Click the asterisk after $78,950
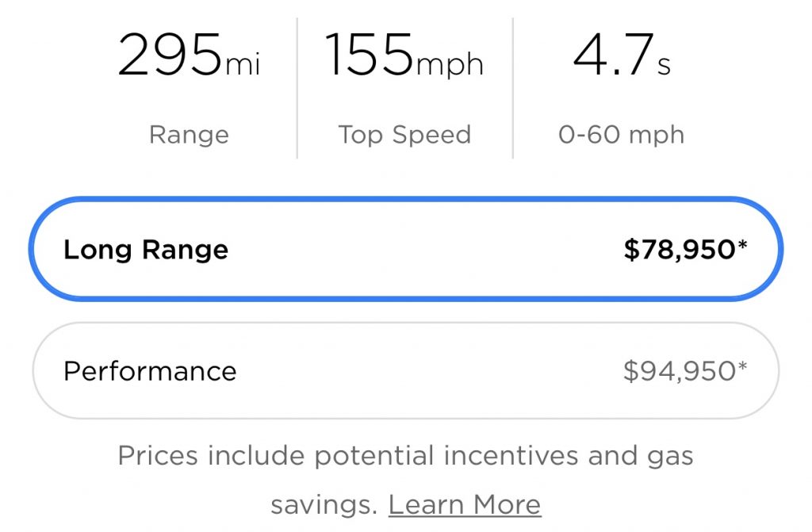The image size is (812, 532). tap(742, 243)
